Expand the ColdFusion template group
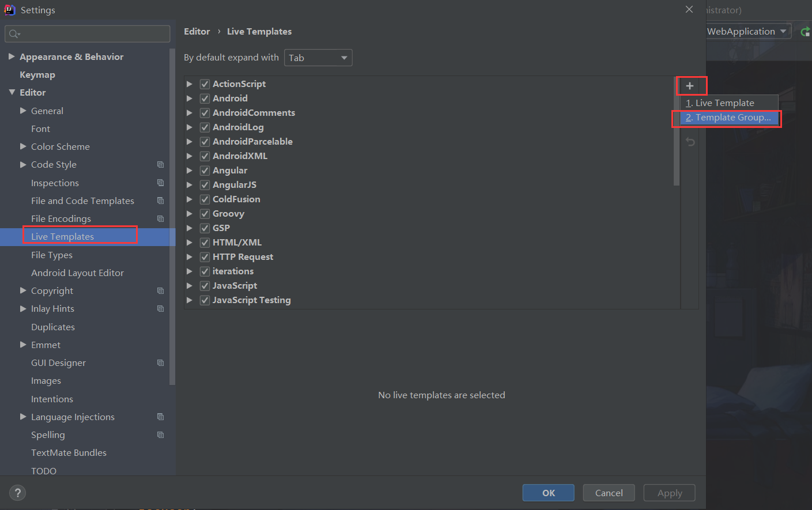The width and height of the screenshot is (812, 510). click(190, 199)
